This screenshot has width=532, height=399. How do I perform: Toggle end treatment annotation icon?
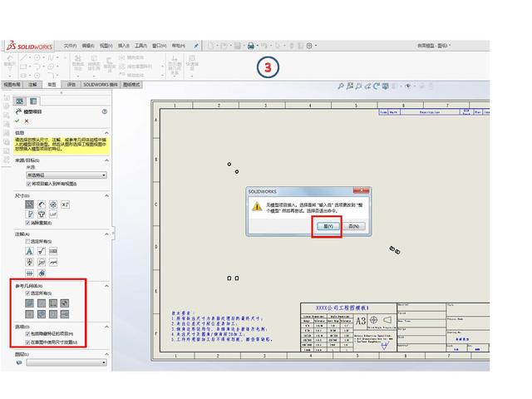42,273
